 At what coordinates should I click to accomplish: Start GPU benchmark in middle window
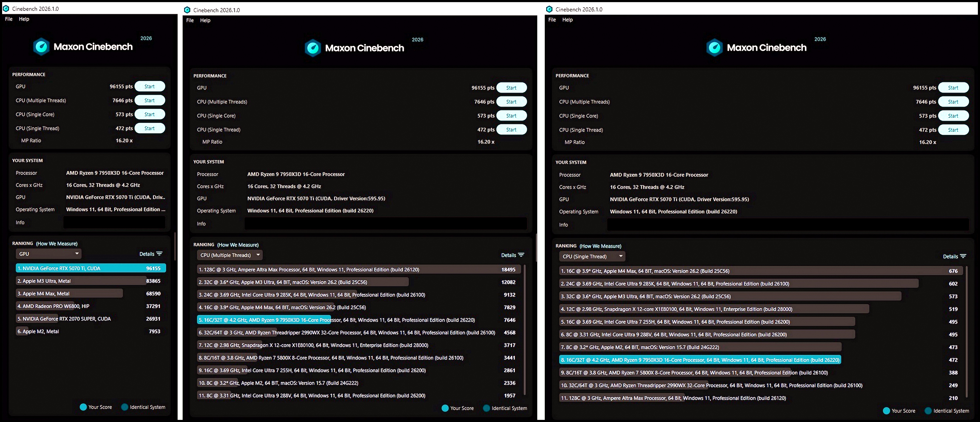tap(511, 88)
